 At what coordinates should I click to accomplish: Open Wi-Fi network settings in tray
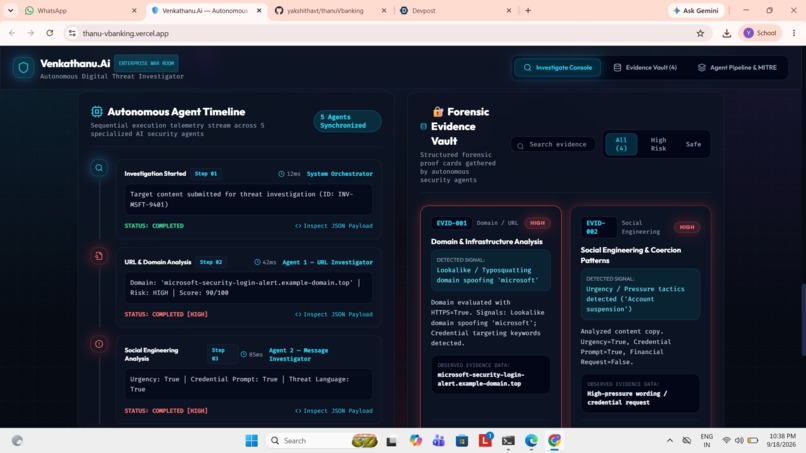(726, 441)
